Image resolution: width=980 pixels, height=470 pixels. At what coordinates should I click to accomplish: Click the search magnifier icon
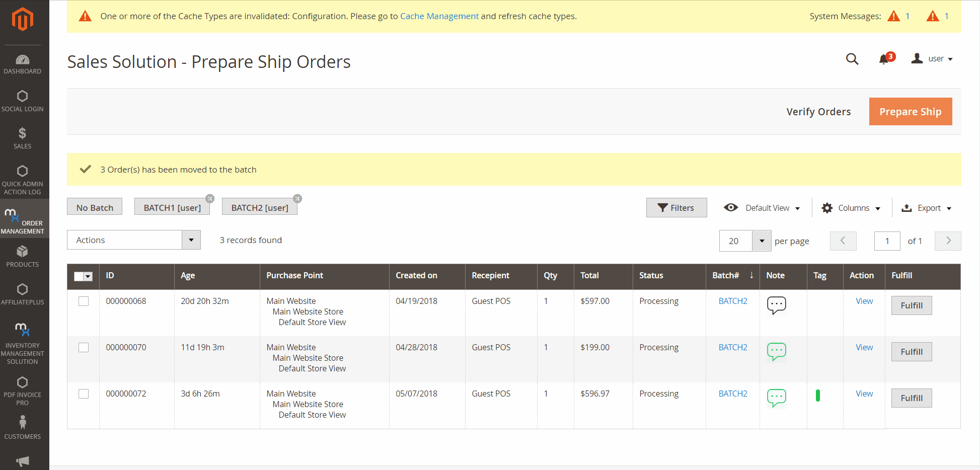pos(852,59)
